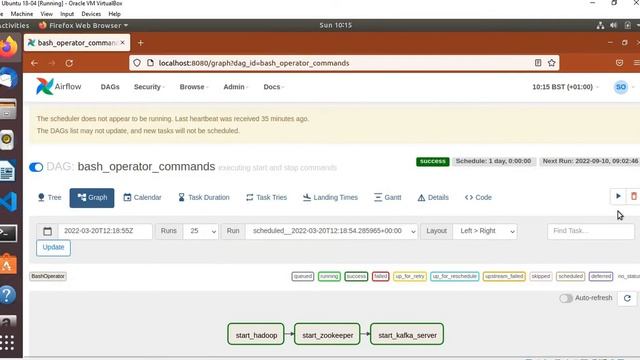Pause the bash_operator_commands DAG toggle
This screenshot has height=360, width=640.
(36, 167)
